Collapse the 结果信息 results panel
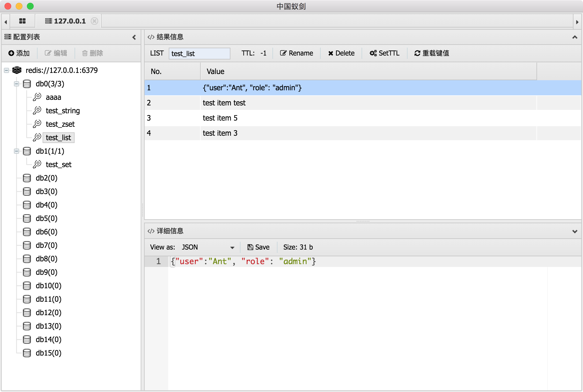 click(x=575, y=37)
